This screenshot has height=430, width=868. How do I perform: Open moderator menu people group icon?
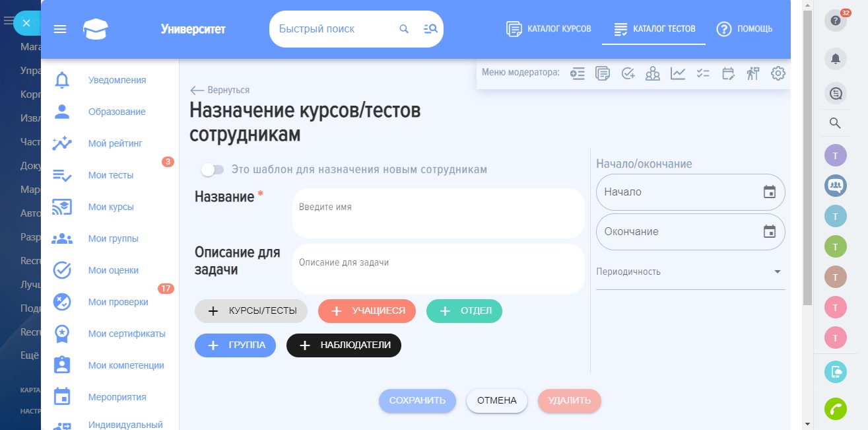[x=653, y=73]
